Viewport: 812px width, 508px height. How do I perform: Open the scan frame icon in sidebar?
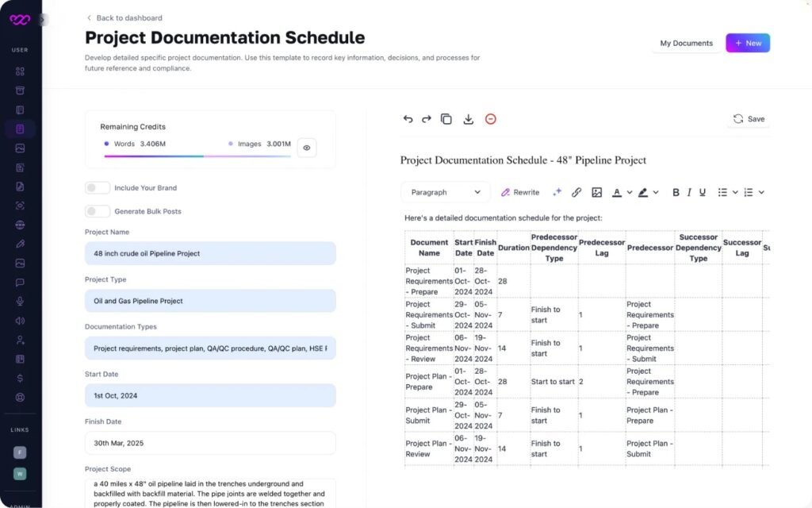[x=20, y=206]
